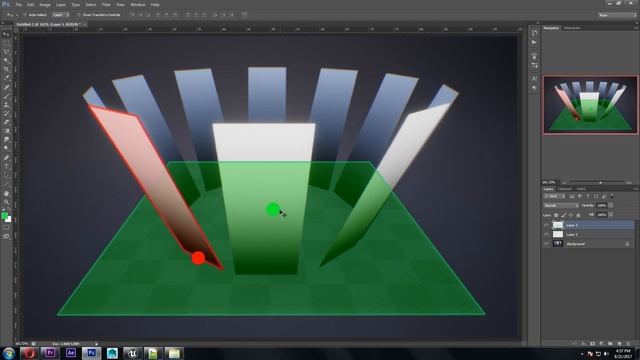This screenshot has height=360, width=640.
Task: Open After Effects from the taskbar
Action: (71, 353)
